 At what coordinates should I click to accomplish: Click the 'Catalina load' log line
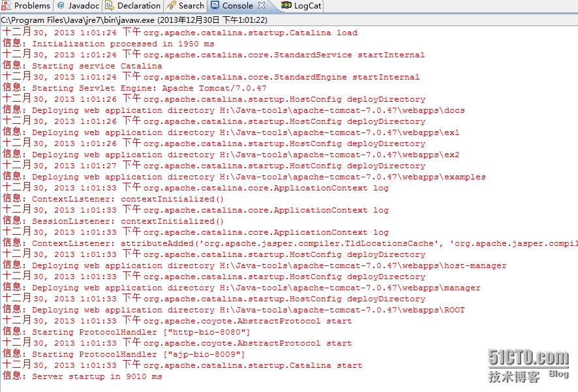point(180,32)
